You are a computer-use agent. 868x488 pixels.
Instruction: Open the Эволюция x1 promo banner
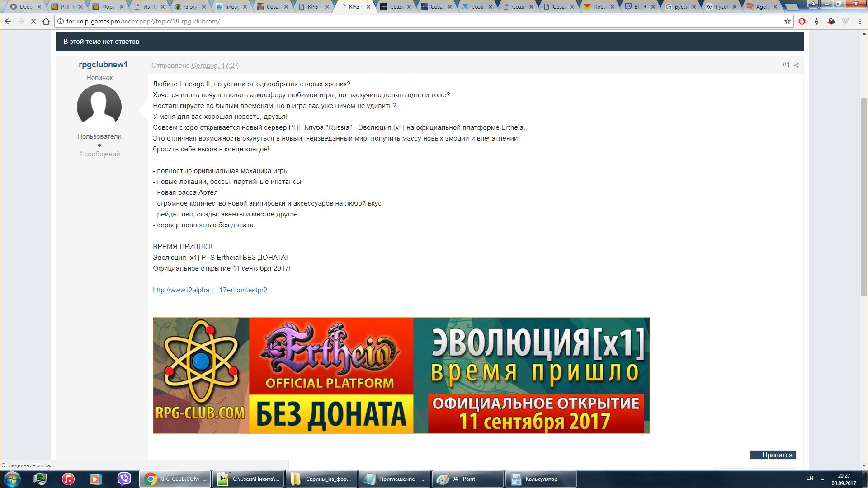coord(401,375)
